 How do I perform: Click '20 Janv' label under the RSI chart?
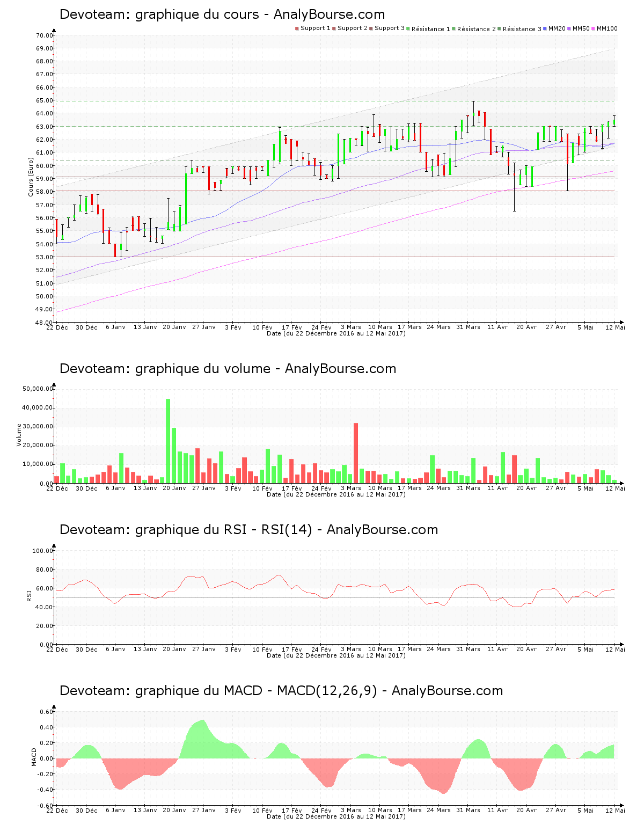174,649
